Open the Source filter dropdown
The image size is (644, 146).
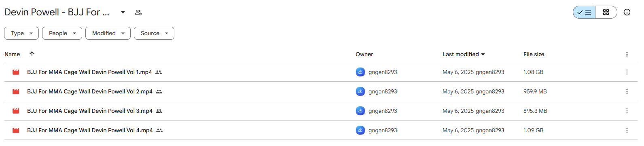pos(154,33)
